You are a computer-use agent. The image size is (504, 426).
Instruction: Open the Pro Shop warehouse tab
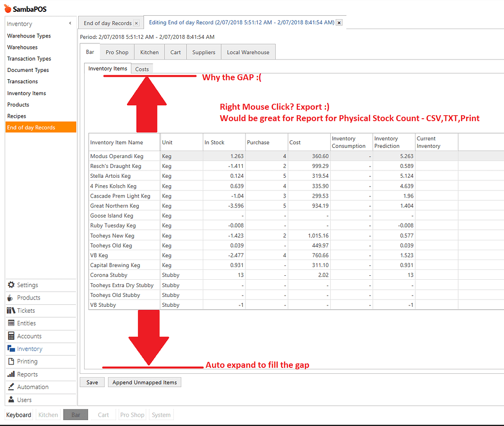point(117,52)
